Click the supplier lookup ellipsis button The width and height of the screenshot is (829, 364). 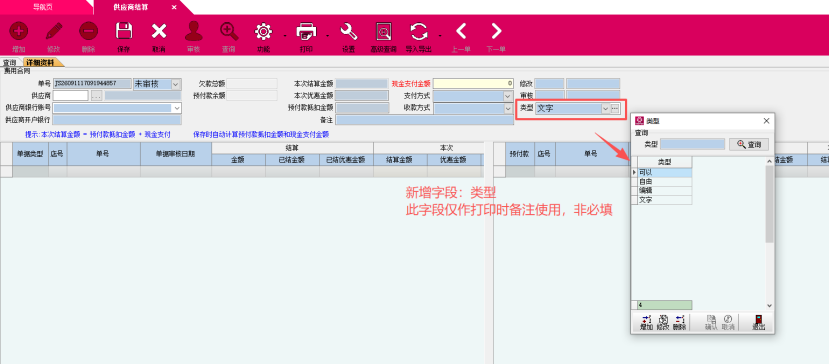tap(96, 96)
